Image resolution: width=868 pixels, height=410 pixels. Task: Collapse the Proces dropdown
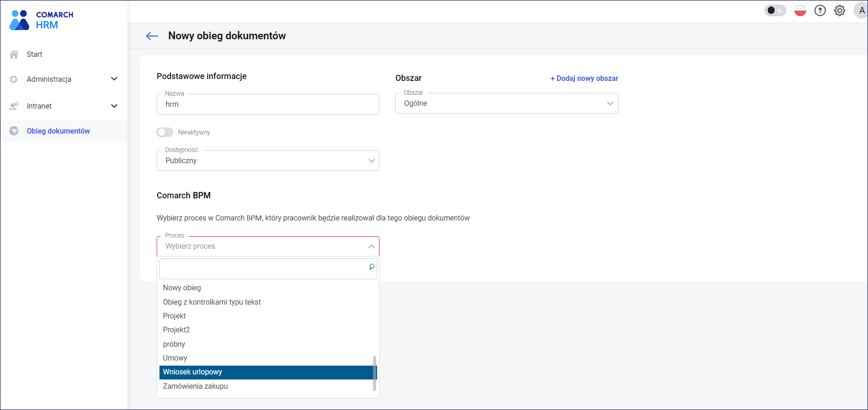(371, 246)
